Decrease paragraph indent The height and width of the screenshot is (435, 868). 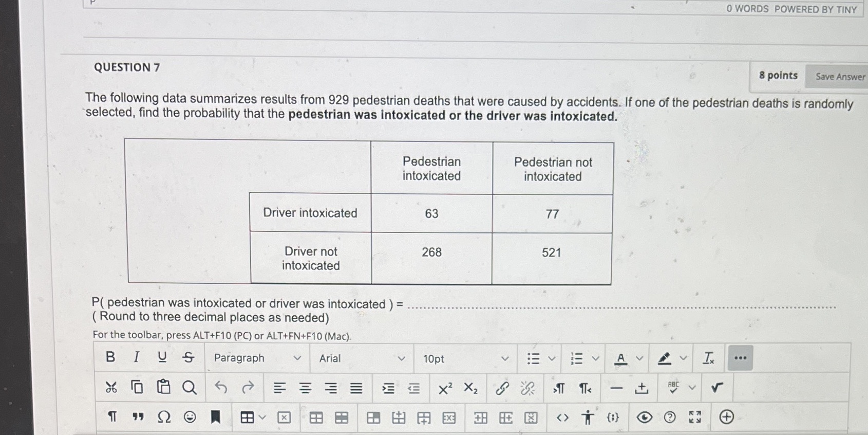(x=413, y=389)
